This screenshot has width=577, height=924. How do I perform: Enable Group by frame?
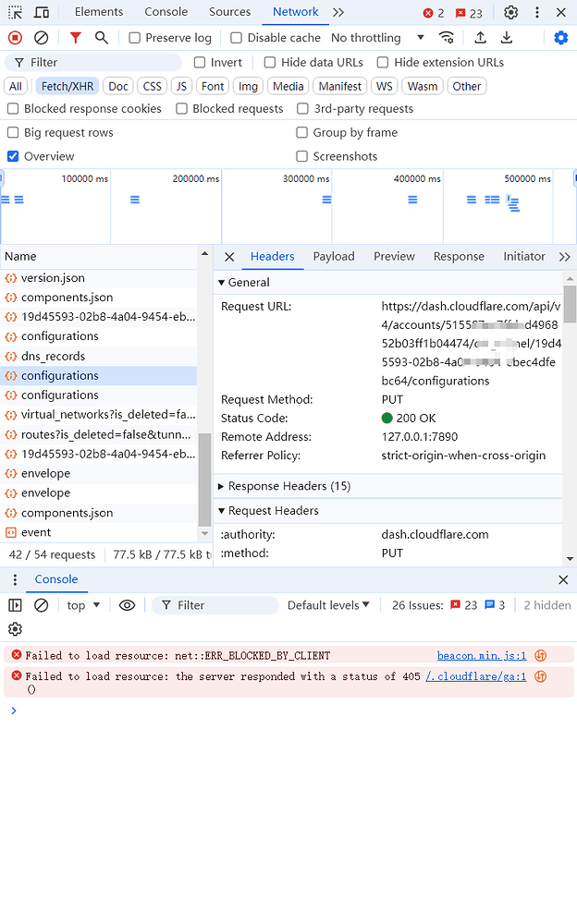click(x=302, y=132)
